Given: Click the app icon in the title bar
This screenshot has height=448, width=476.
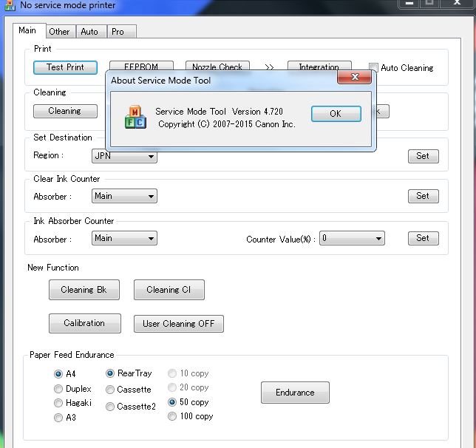Looking at the screenshot, I should (10, 5).
